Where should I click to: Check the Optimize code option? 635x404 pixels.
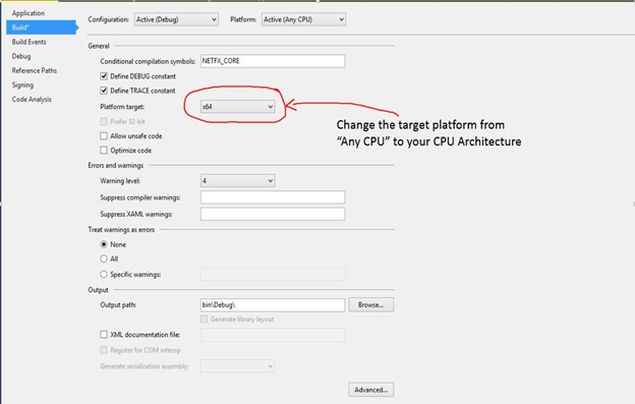(x=104, y=150)
